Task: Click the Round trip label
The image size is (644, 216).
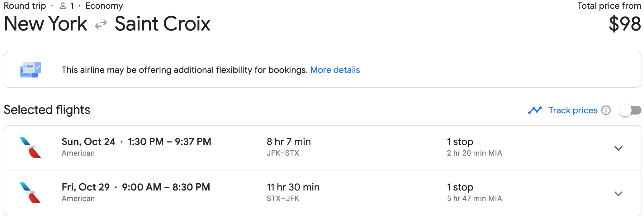Action: (x=25, y=6)
